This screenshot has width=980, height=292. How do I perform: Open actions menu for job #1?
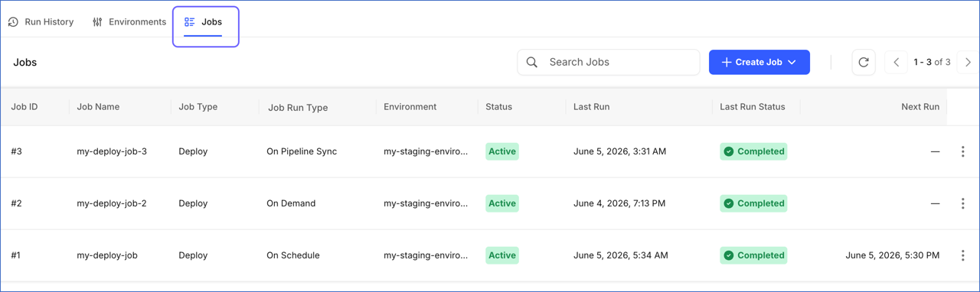(x=962, y=255)
